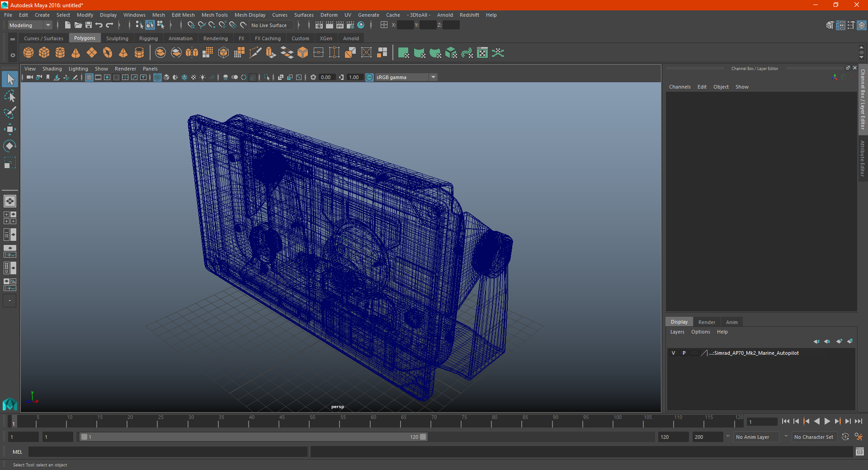Click the range slider bar handle at 120
Image resolution: width=868 pixels, height=470 pixels.
pyautogui.click(x=423, y=437)
